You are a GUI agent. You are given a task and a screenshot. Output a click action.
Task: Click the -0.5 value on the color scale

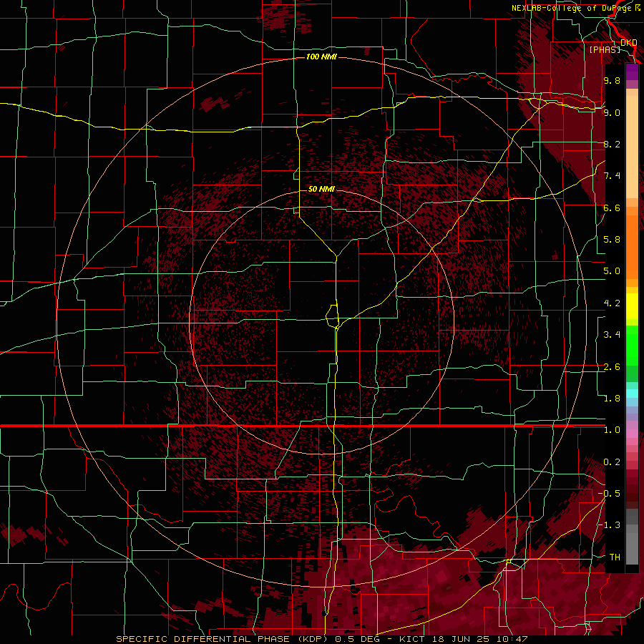point(609,494)
